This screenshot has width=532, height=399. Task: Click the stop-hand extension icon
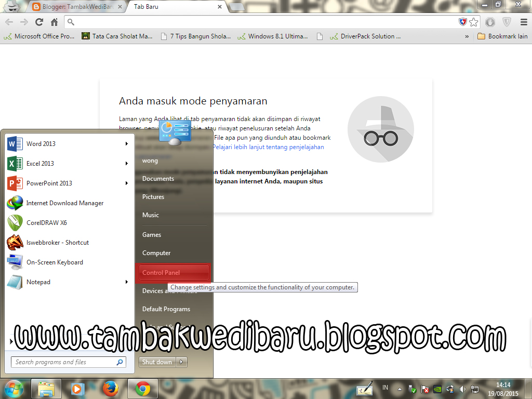tap(490, 22)
